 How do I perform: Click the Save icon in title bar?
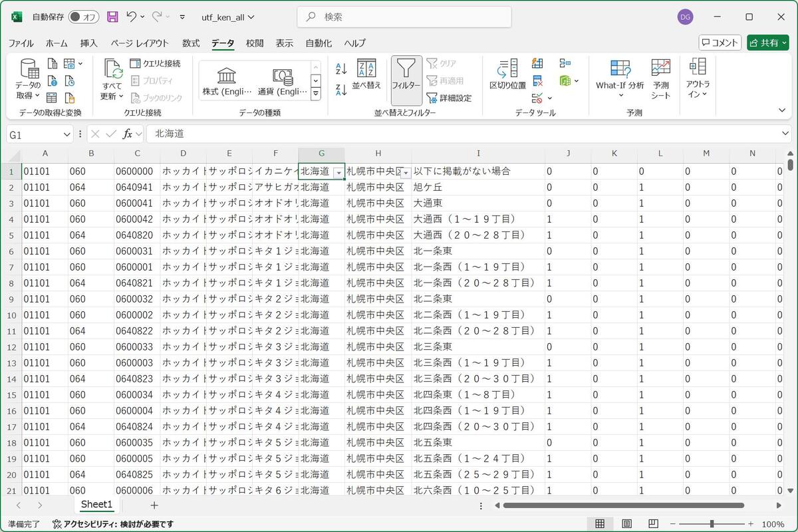(112, 17)
